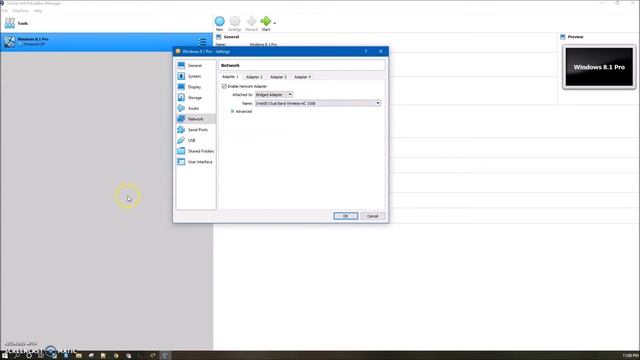
Task: Open Machine menu in VirtualBox Manager
Action: (x=20, y=11)
